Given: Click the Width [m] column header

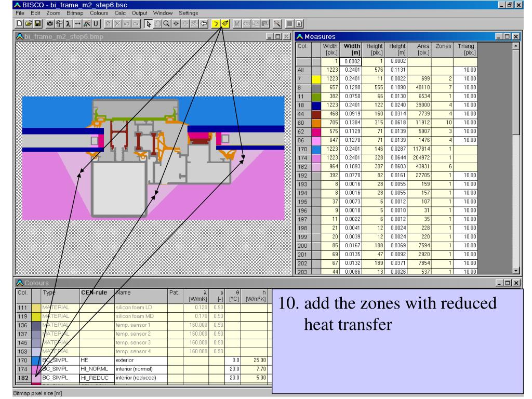Looking at the screenshot, I should point(352,49).
